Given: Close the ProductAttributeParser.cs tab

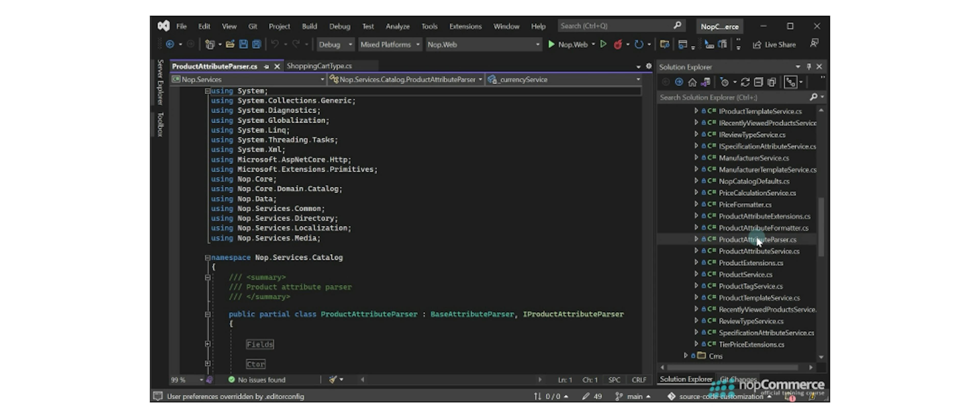Looking at the screenshot, I should pyautogui.click(x=277, y=66).
